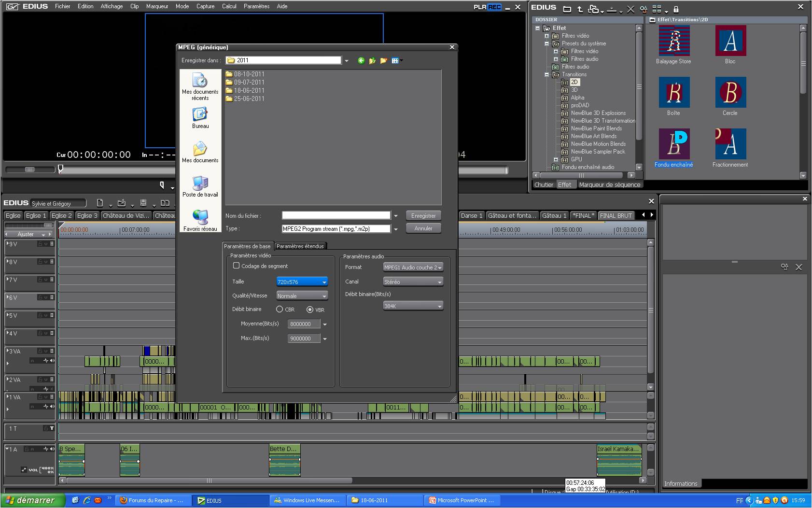
Task: Expand track 7V with its triangle
Action: point(7,279)
